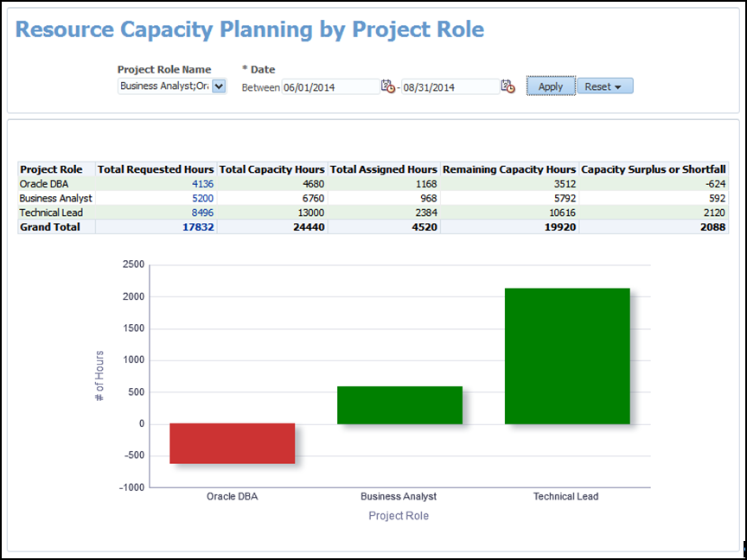Click the Project Role column header

coord(52,169)
